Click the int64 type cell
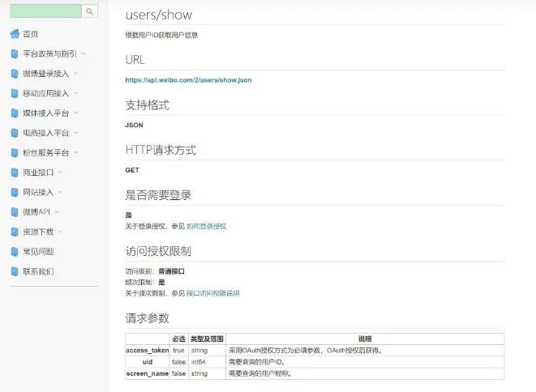This screenshot has width=536, height=392. click(207, 362)
